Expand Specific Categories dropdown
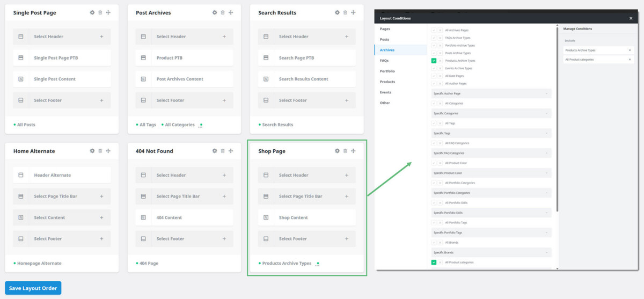The image size is (644, 299). 491,113
